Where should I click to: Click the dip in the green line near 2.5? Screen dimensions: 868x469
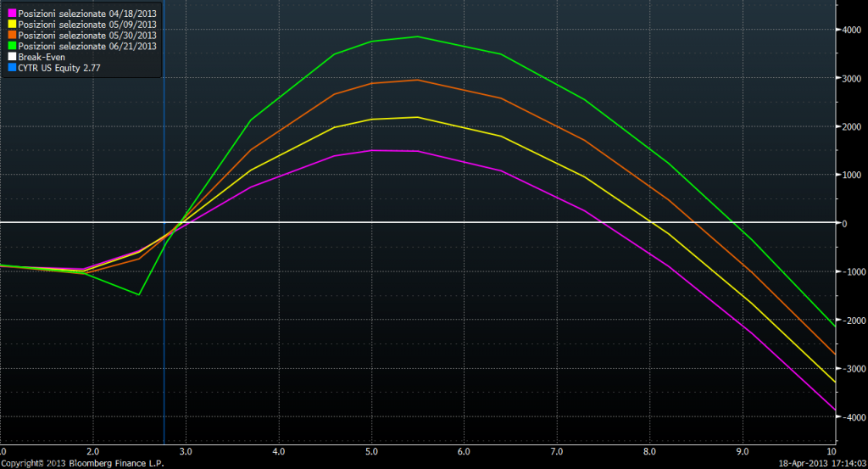[139, 294]
